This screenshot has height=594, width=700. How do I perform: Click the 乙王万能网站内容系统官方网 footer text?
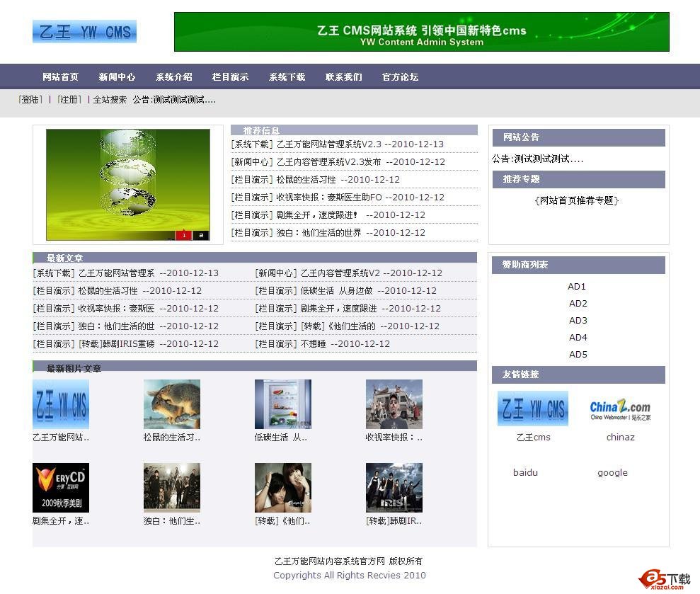[x=329, y=561]
